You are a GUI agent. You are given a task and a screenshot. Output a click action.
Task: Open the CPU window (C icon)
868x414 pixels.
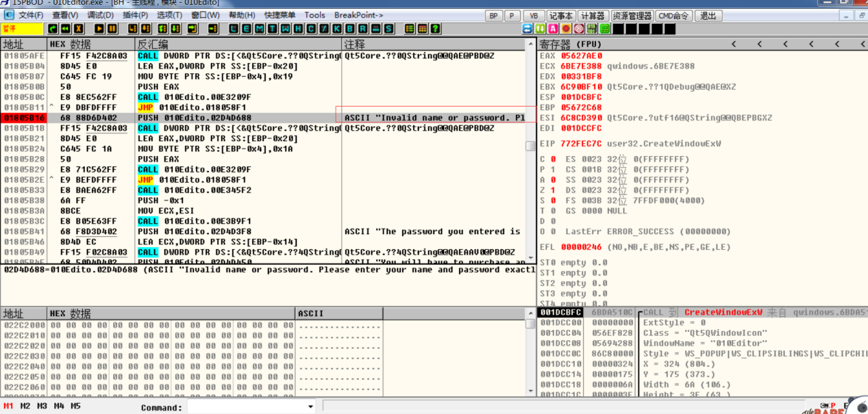pyautogui.click(x=311, y=29)
